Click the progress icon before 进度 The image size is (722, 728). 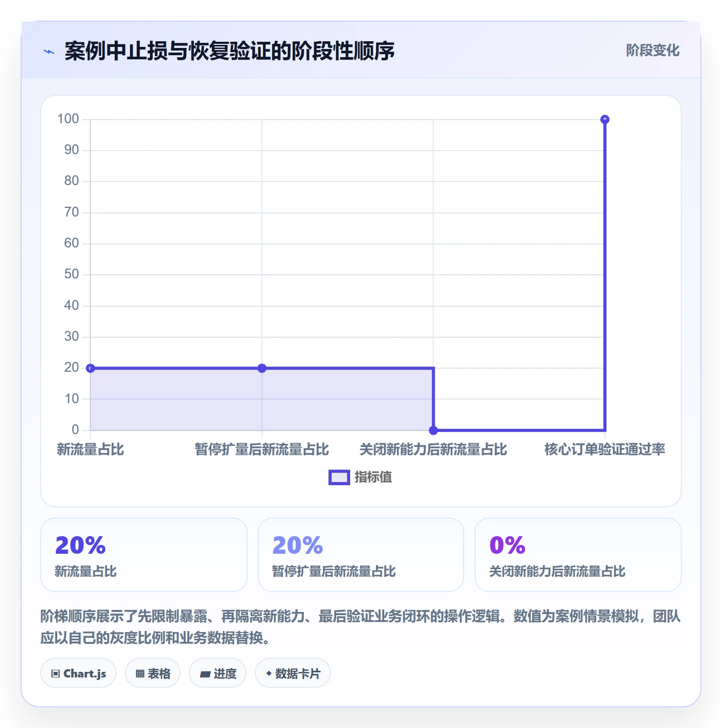coord(205,674)
